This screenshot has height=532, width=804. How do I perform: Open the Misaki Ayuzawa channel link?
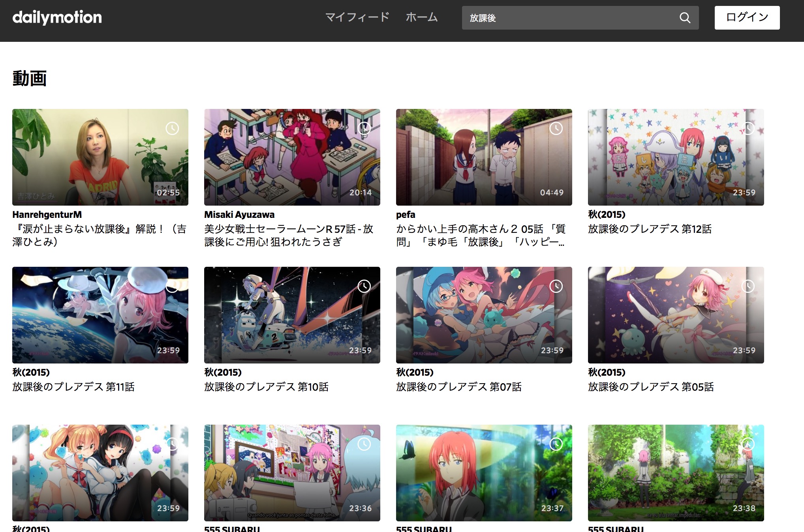tap(239, 215)
